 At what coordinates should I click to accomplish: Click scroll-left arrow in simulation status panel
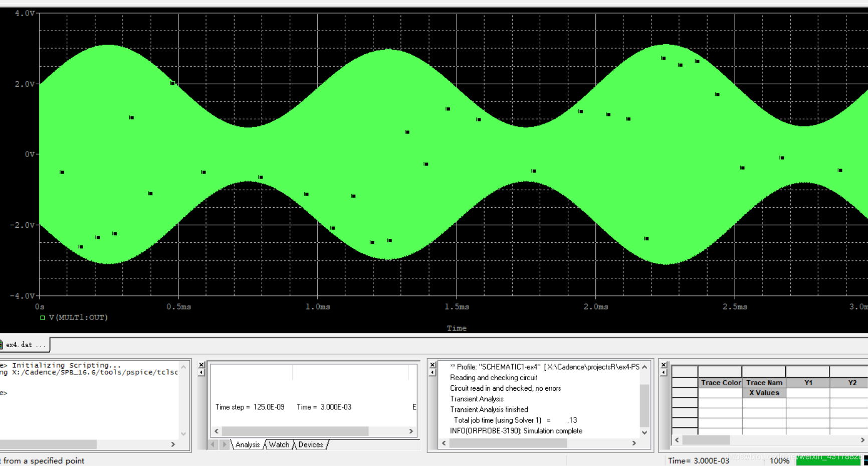click(216, 431)
